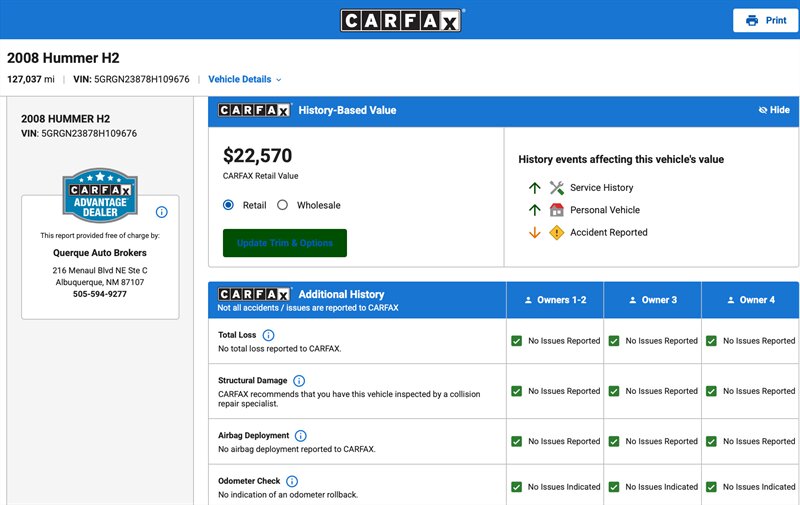This screenshot has height=505, width=800.
Task: Click the Accident Reported warning icon
Action: tap(557, 233)
